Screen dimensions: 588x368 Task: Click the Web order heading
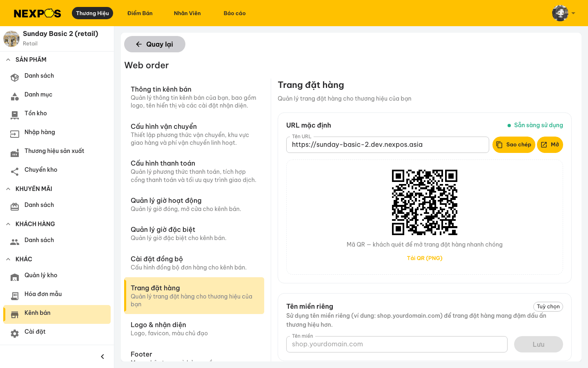147,65
